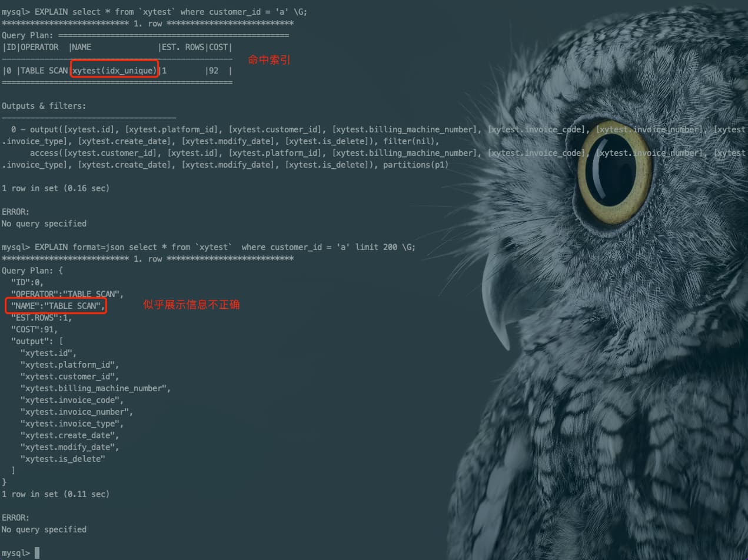Screen dimensions: 748x560
Task: Click the Outputs & filters heading
Action: (x=44, y=106)
